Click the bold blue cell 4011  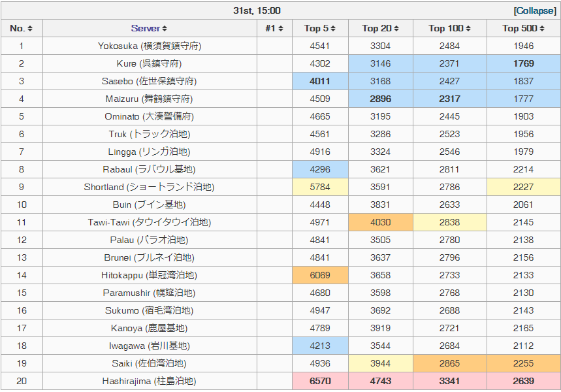(x=320, y=81)
